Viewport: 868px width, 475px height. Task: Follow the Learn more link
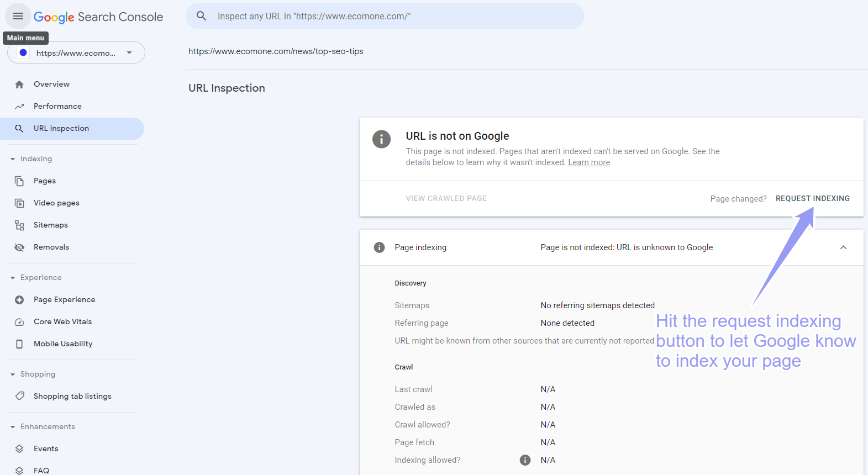(x=589, y=162)
